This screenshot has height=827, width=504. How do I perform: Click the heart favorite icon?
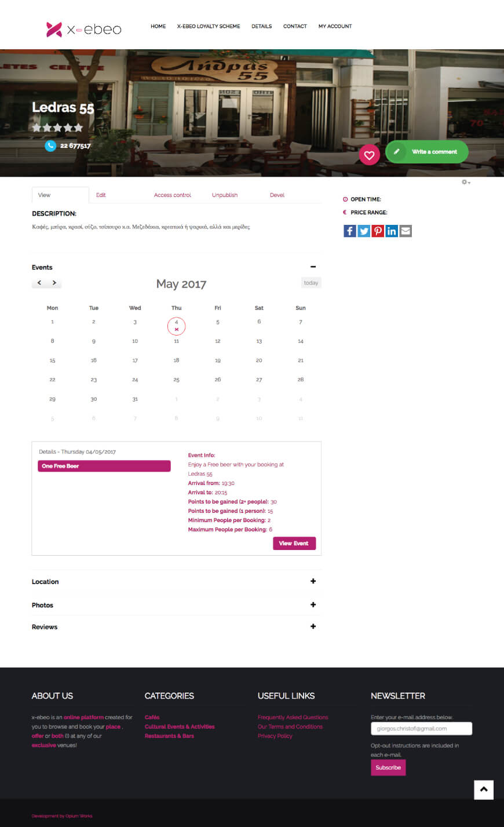(x=369, y=155)
